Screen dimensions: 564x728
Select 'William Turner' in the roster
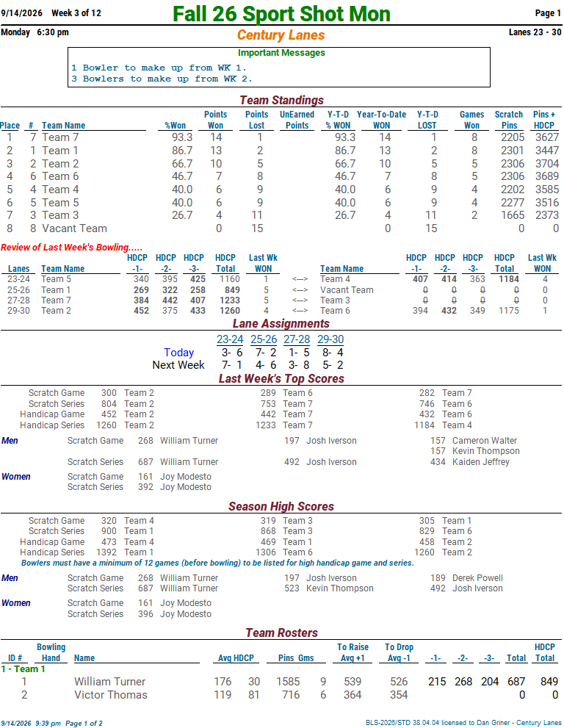click(x=109, y=682)
